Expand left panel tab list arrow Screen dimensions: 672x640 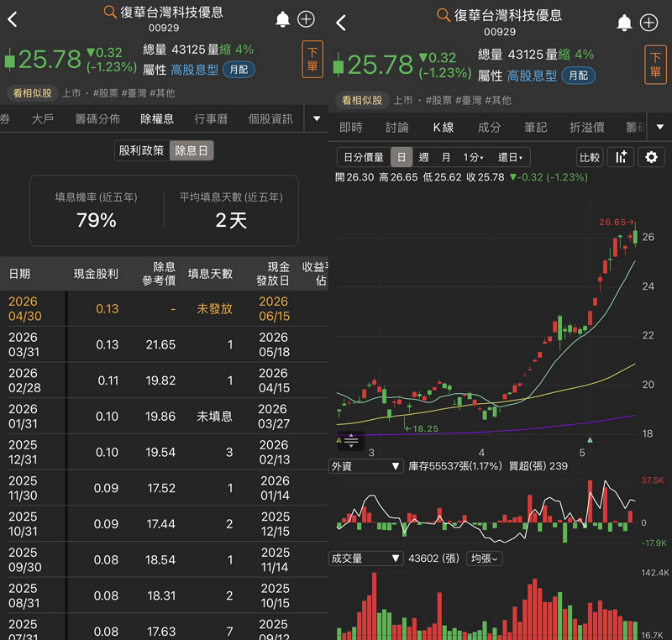[317, 118]
